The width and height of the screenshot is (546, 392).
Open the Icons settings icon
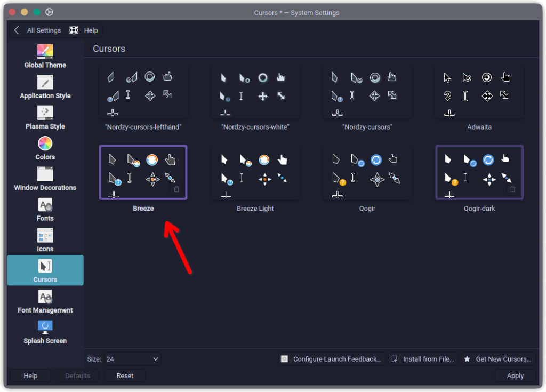(x=45, y=236)
